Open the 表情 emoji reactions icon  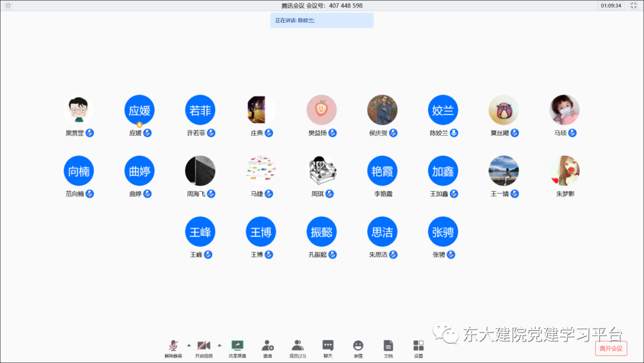[x=358, y=346]
